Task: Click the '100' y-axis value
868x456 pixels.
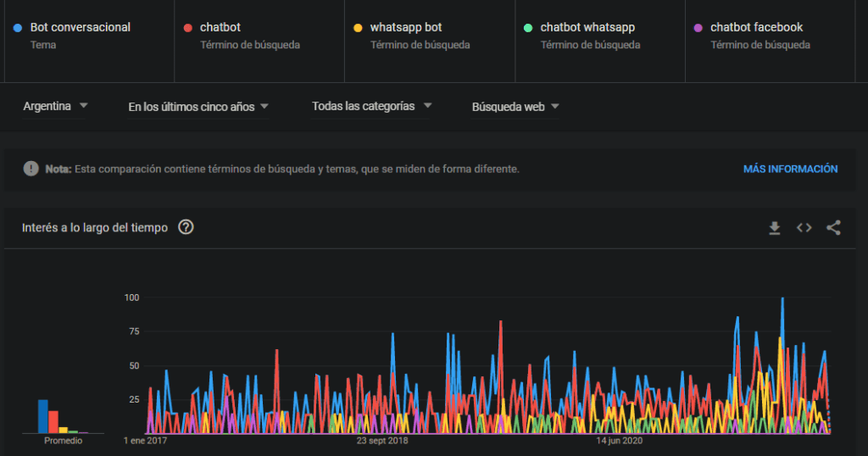Action: 131,298
